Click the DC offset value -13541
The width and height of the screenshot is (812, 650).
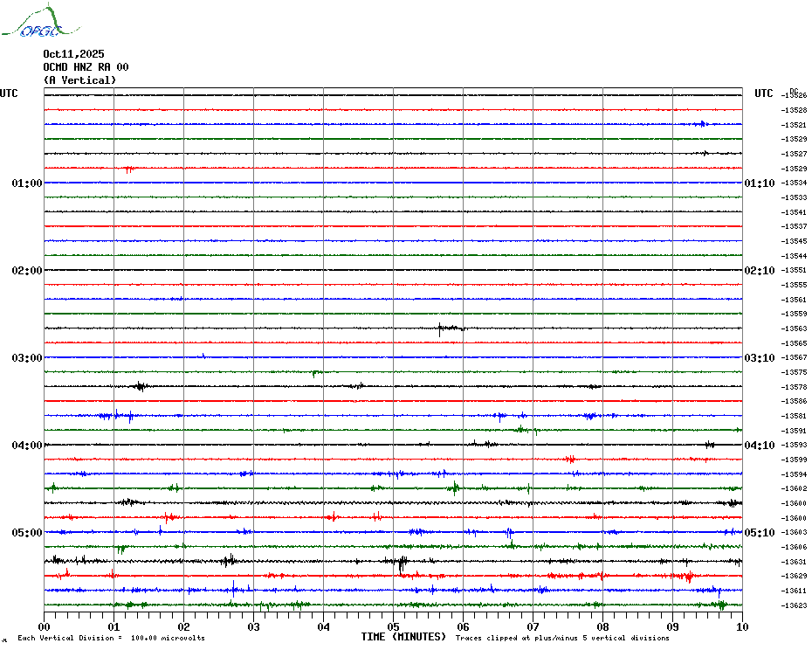[794, 212]
